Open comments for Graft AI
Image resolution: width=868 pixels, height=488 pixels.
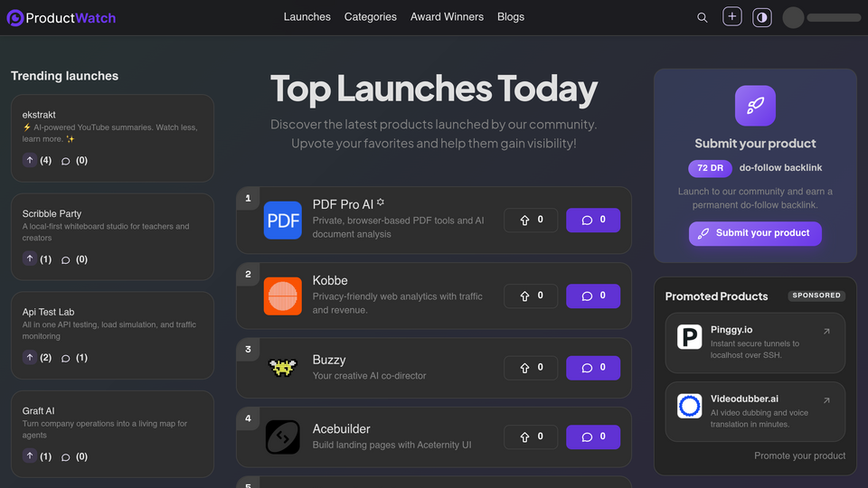pyautogui.click(x=65, y=457)
